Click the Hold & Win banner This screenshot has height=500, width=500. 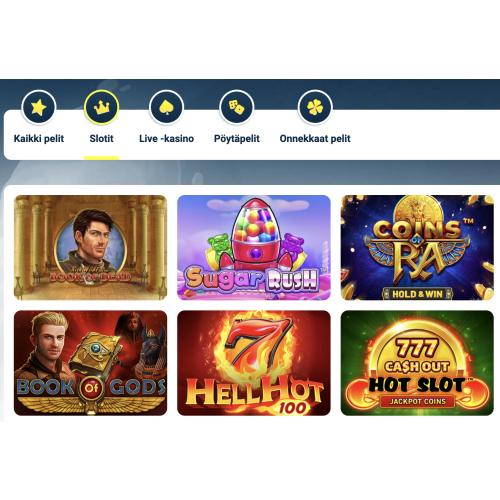pos(417,294)
